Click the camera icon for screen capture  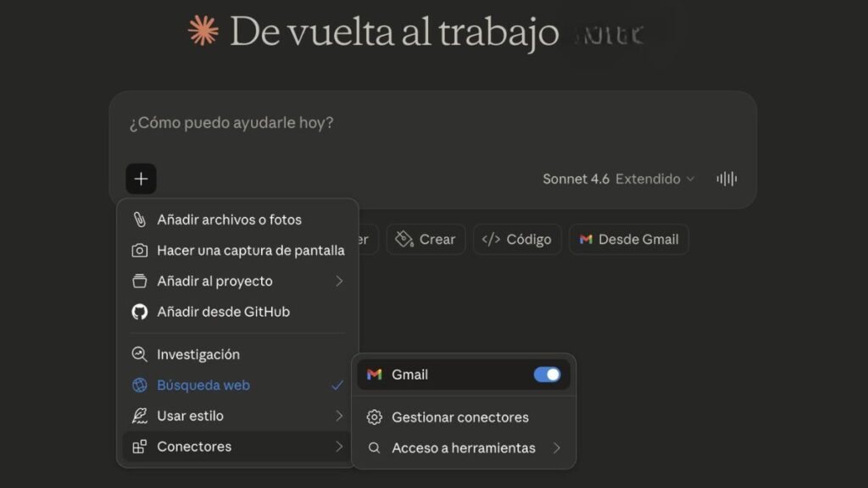click(x=139, y=250)
